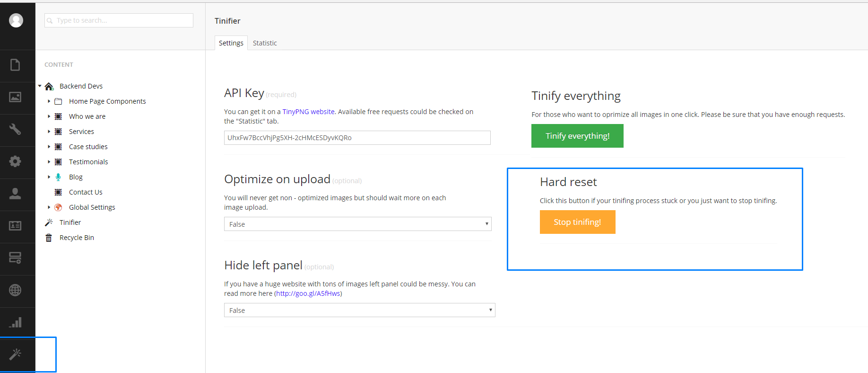Switch to the Statistic tab

(265, 43)
